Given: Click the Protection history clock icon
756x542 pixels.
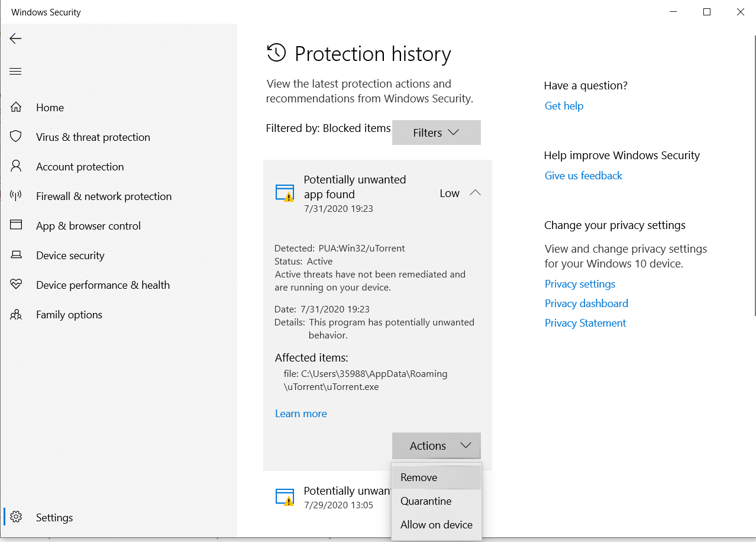Looking at the screenshot, I should coord(276,53).
